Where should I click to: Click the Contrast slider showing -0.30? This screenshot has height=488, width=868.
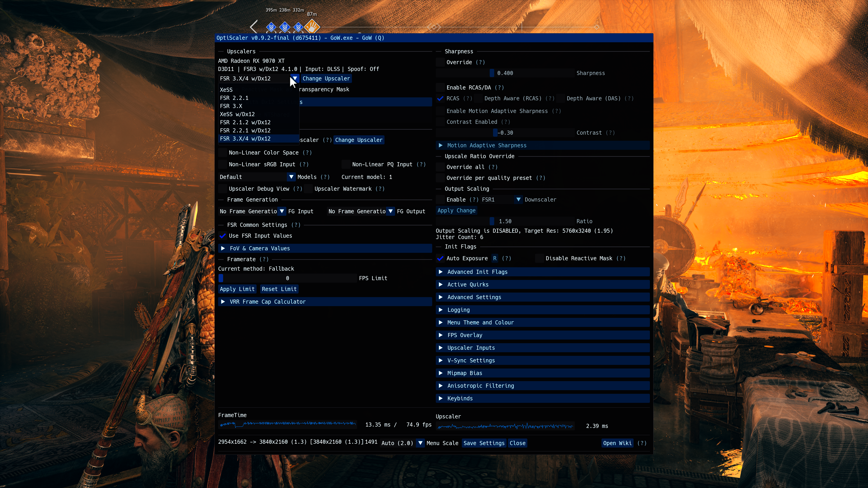(505, 133)
